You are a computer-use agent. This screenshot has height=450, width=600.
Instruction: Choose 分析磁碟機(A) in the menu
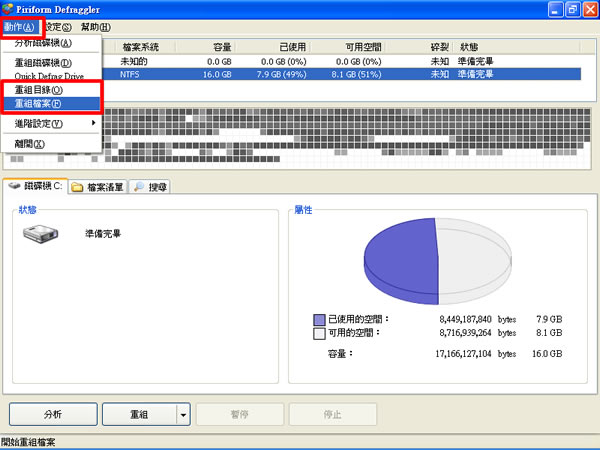click(51, 43)
